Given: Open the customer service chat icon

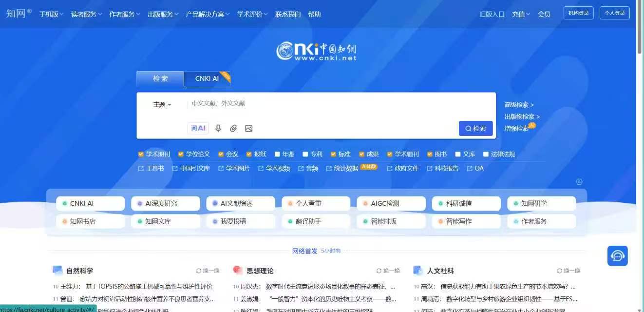Looking at the screenshot, I should click(x=617, y=256).
